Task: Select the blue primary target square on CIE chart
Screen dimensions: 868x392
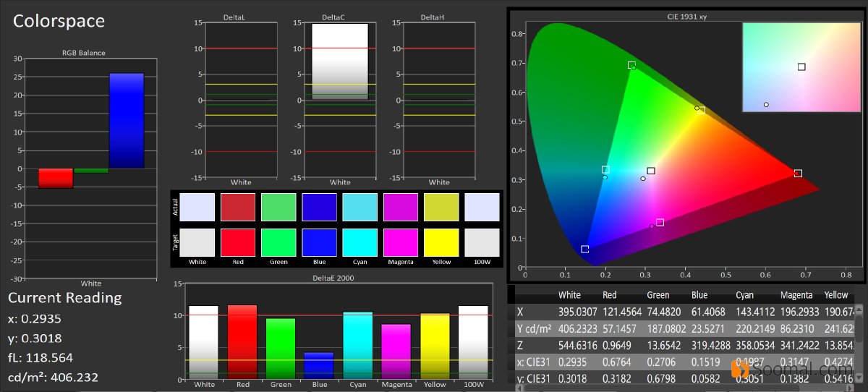Action: coord(584,250)
